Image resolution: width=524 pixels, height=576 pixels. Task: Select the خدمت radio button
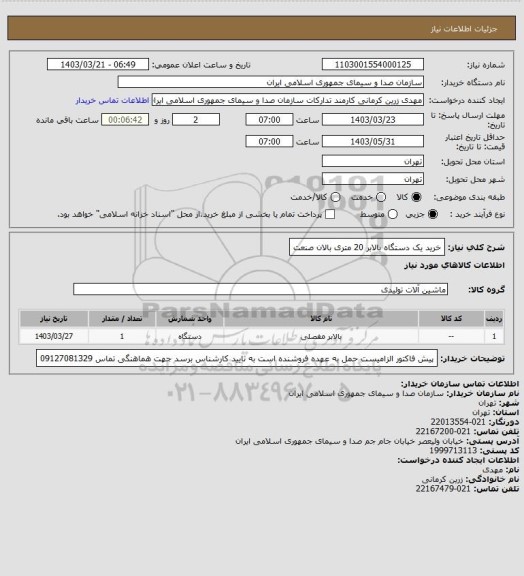click(x=381, y=197)
